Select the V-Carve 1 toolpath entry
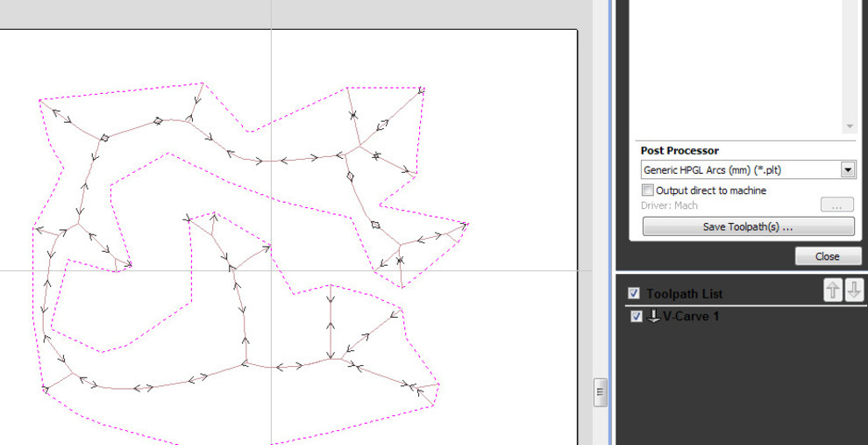The width and height of the screenshot is (868, 445). coord(690,317)
